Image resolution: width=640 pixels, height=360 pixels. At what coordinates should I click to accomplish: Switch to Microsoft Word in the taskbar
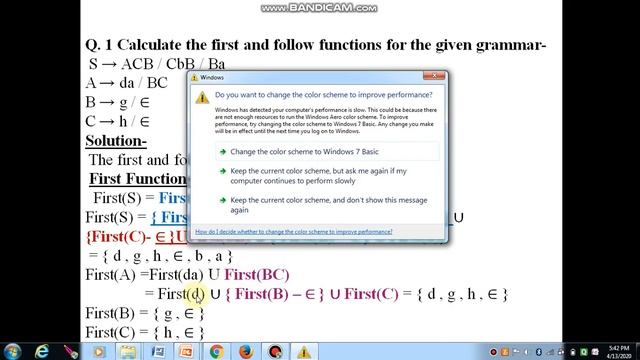click(x=158, y=352)
